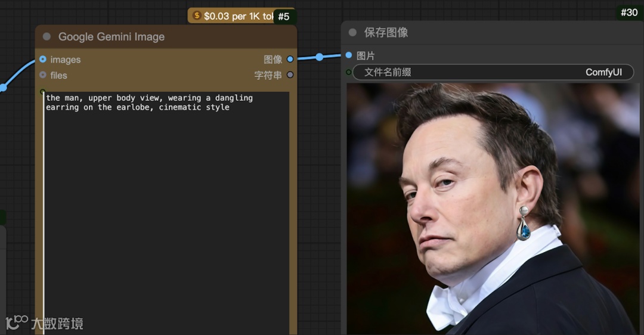644x335 pixels.
Task: Click the dollar coin price icon
Action: (197, 15)
